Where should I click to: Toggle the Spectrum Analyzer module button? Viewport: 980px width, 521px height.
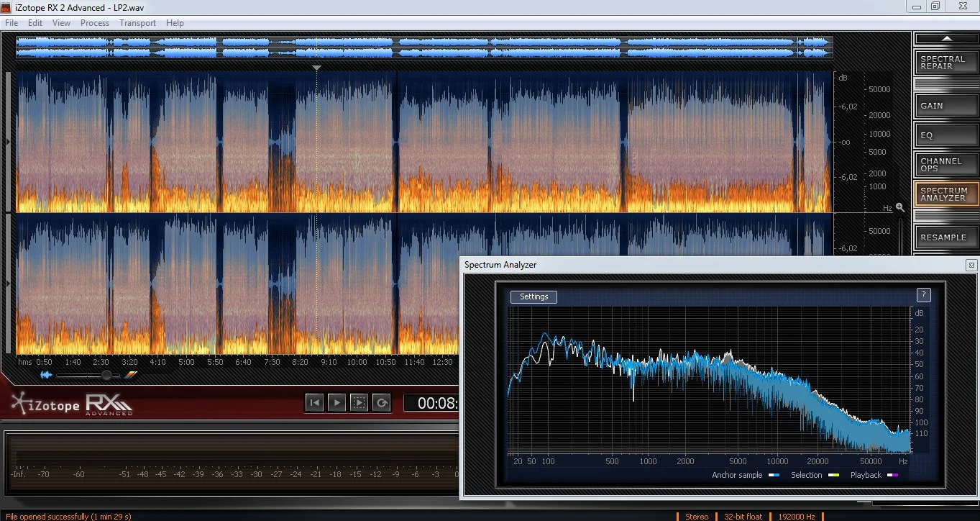(946, 194)
